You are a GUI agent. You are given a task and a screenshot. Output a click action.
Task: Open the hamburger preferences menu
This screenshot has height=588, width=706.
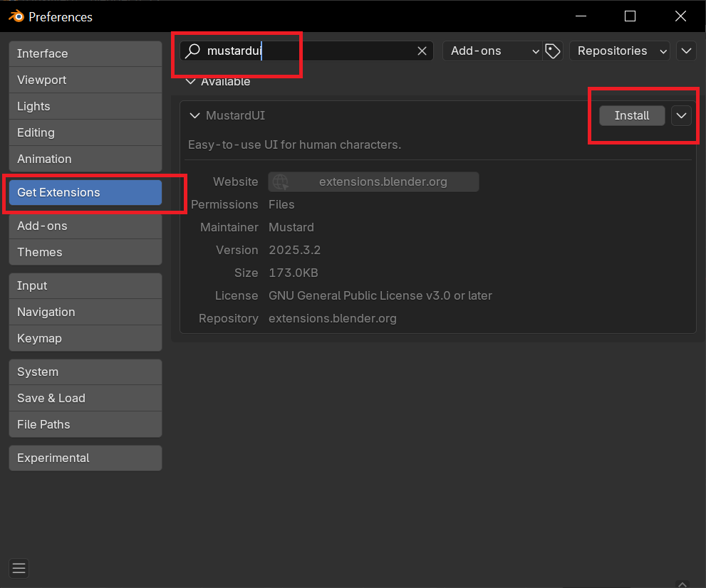pos(19,568)
